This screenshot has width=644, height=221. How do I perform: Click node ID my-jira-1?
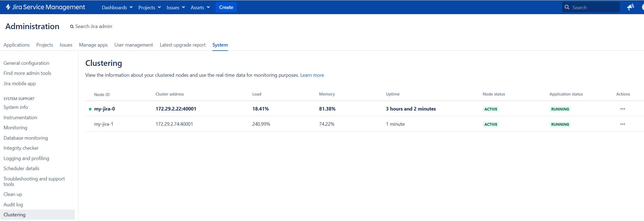(x=104, y=124)
